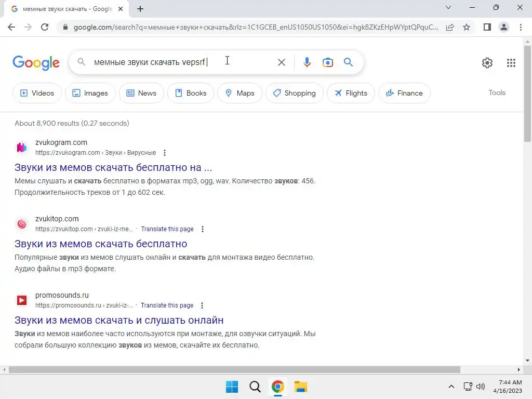Share this page from address bar

[450, 27]
